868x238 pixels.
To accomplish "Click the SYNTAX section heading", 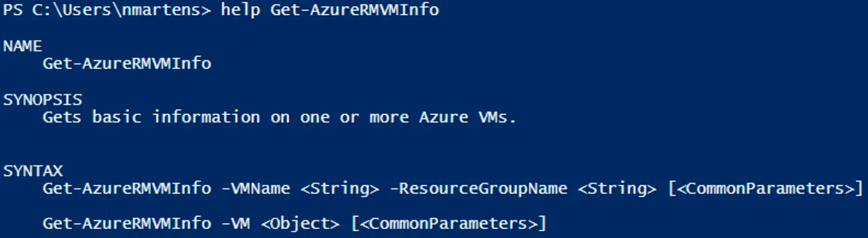I will pyautogui.click(x=33, y=171).
